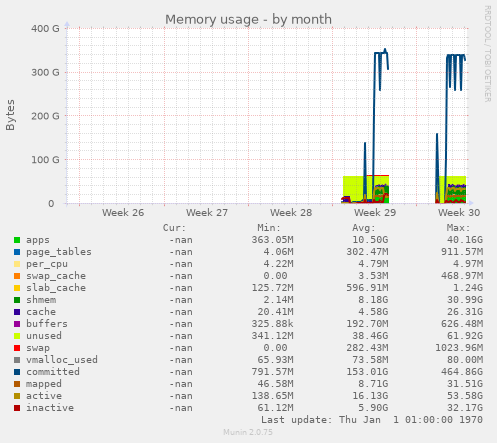
Task: Click the 'Last update' timestamp line
Action: tap(372, 420)
